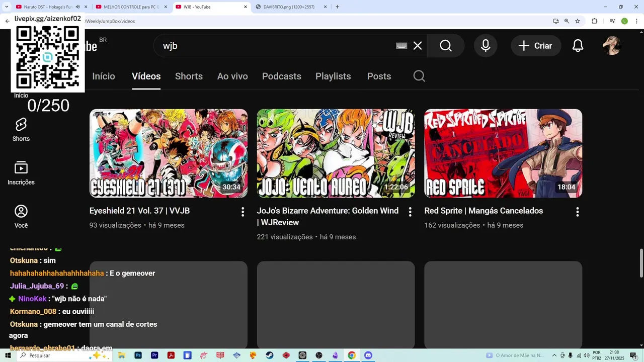The width and height of the screenshot is (644, 362).
Task: Open media controls icon in Chrome toolbar
Action: 612,21
